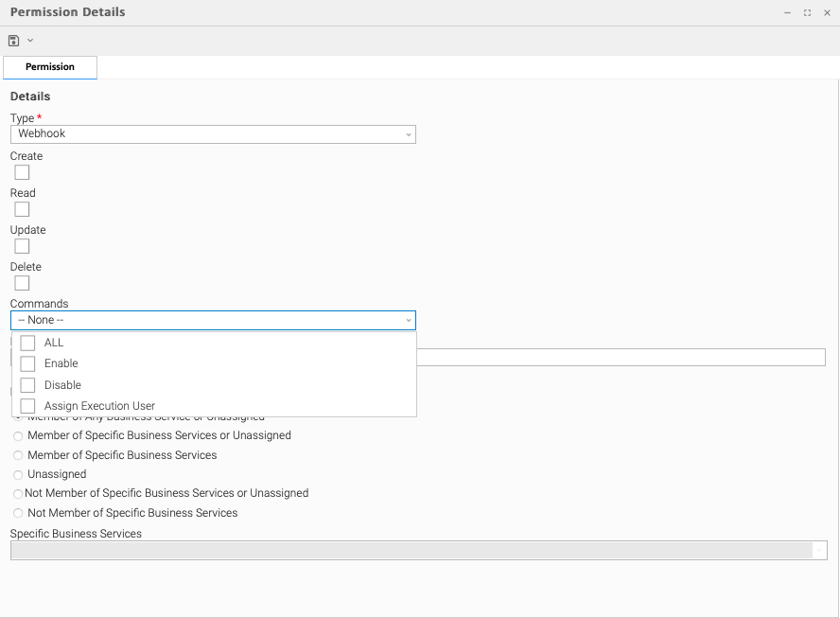This screenshot has height=618, width=840.
Task: Check the Assign Execution User option
Action: pyautogui.click(x=27, y=406)
